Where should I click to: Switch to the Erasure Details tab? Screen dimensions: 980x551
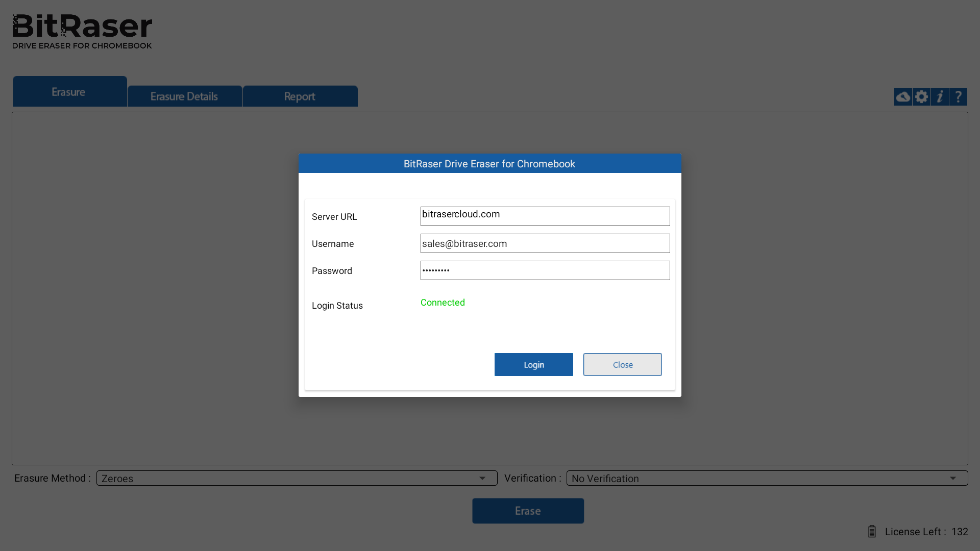coord(185,96)
